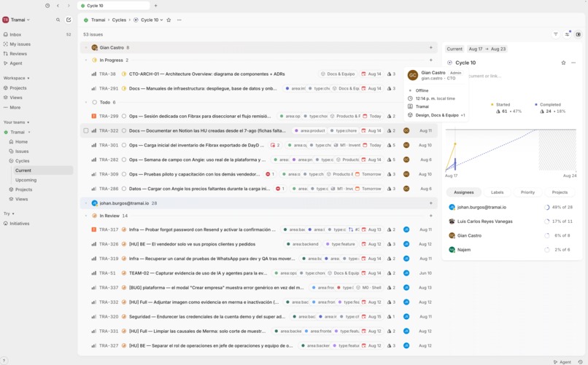The image size is (588, 365).
Task: Open Cycle 10 panel ellipsis menu
Action: click(x=573, y=63)
